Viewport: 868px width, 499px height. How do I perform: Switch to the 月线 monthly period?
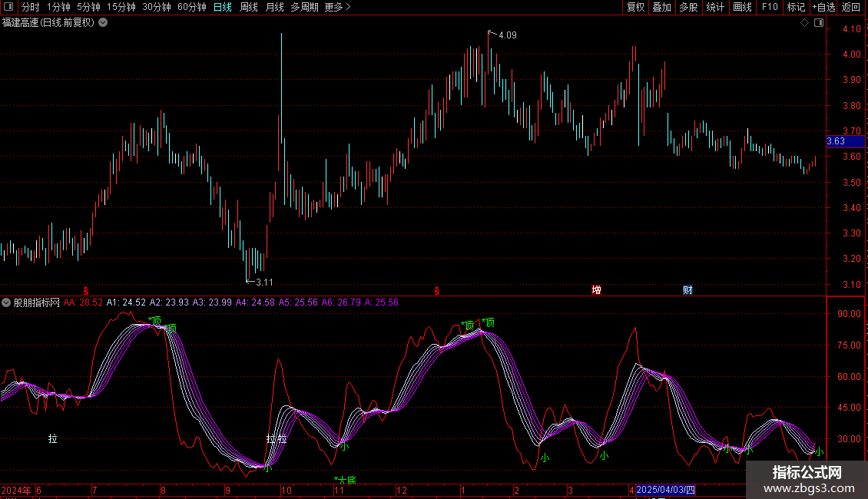274,7
